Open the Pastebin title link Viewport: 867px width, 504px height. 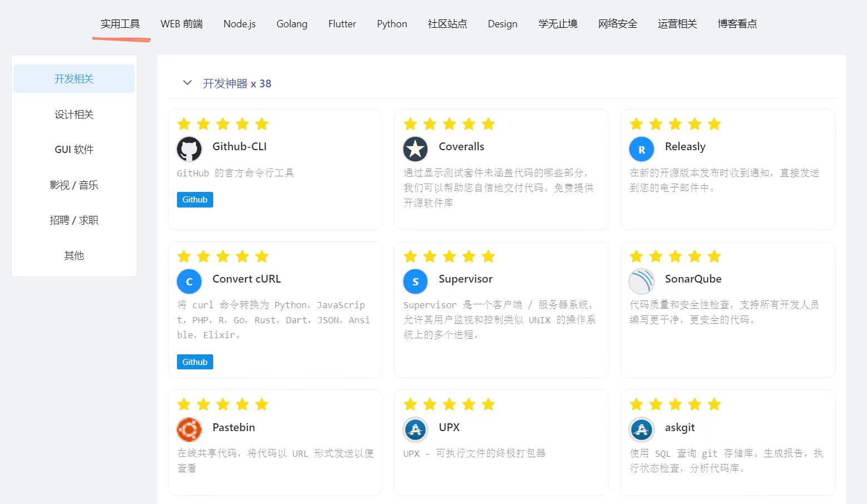(234, 427)
